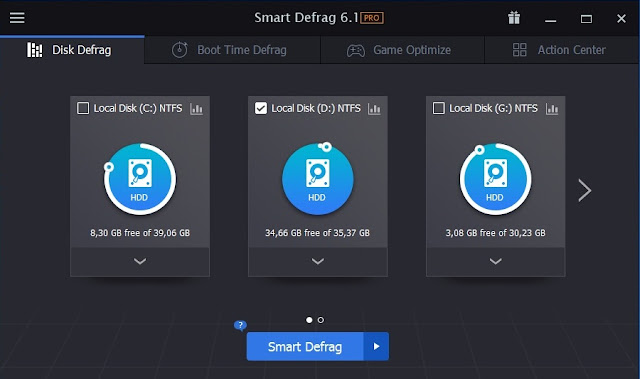Open the hamburger main menu

(x=17, y=18)
